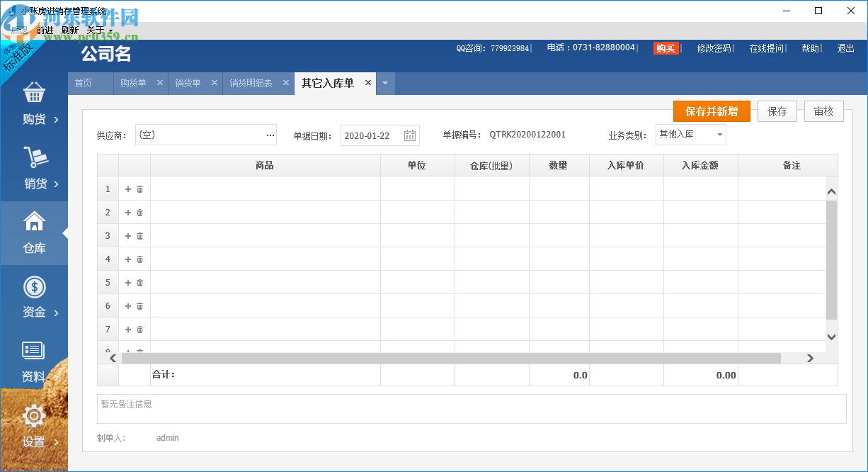
Task: Open the 设置 (Settings) gear icon
Action: pos(34,418)
